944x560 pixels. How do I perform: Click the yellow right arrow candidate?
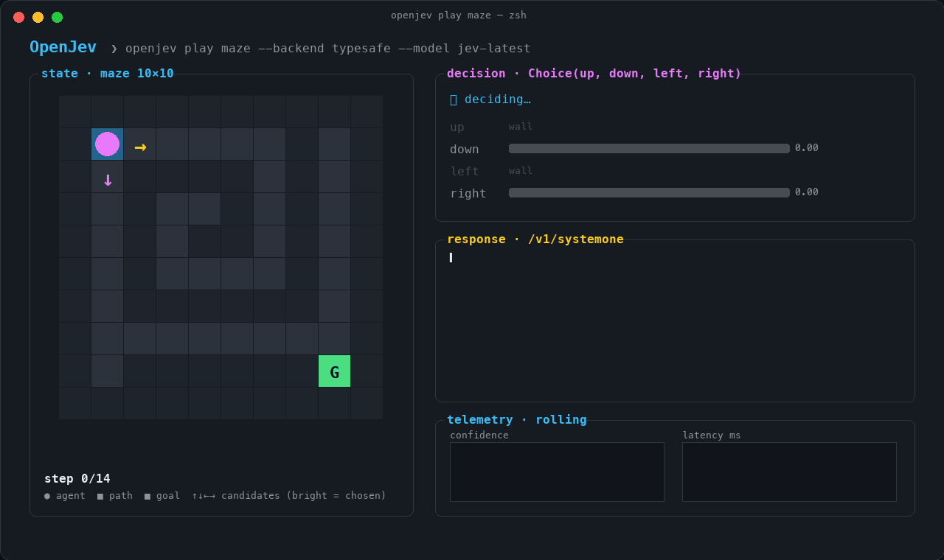[x=140, y=147]
